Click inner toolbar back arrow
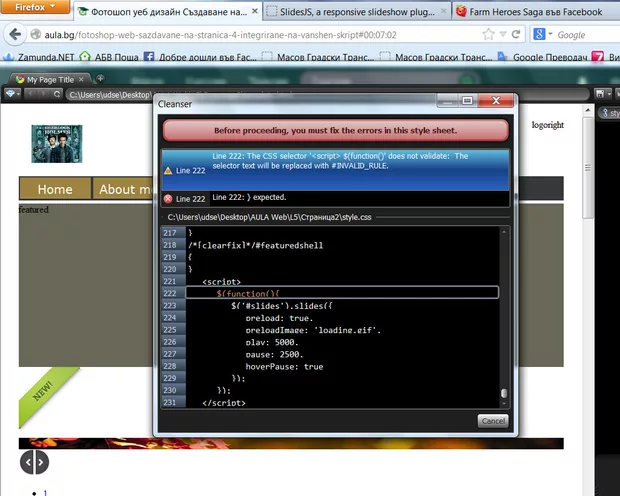The image size is (620, 496). 30,94
